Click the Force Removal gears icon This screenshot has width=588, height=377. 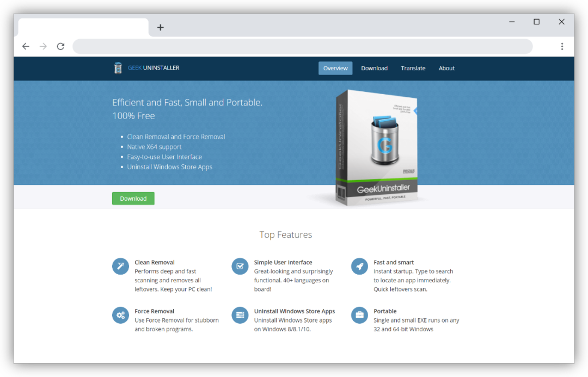120,315
